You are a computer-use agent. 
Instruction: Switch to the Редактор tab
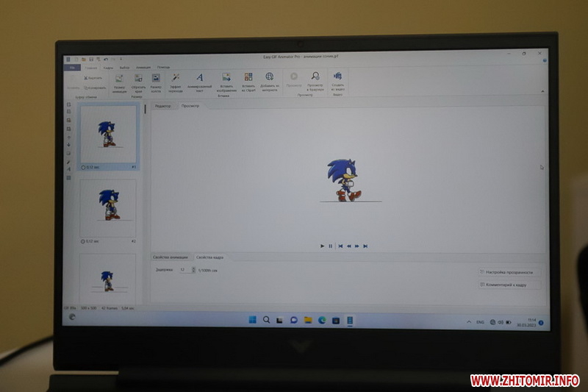coord(162,106)
